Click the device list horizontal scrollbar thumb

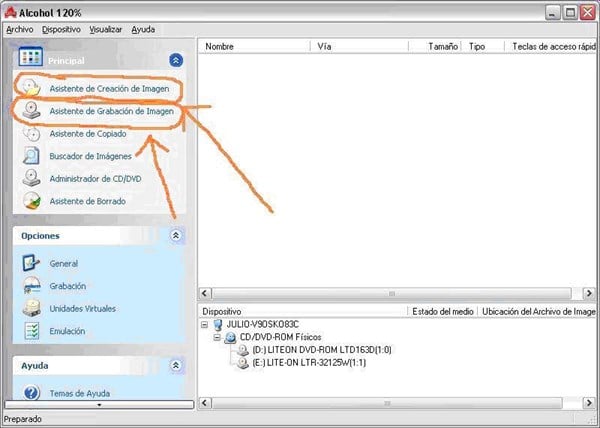coord(387,403)
